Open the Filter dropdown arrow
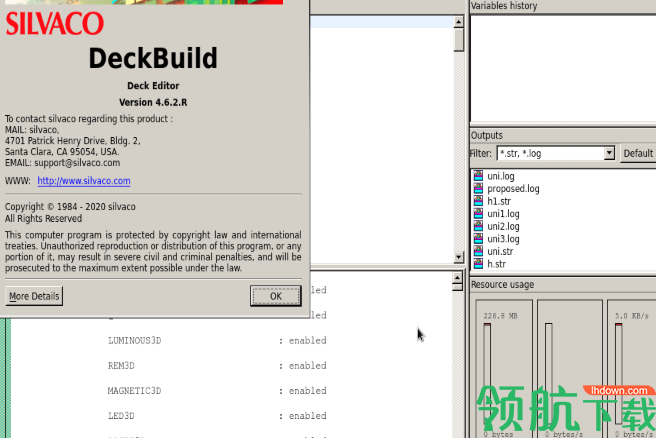This screenshot has height=438, width=656. point(609,153)
